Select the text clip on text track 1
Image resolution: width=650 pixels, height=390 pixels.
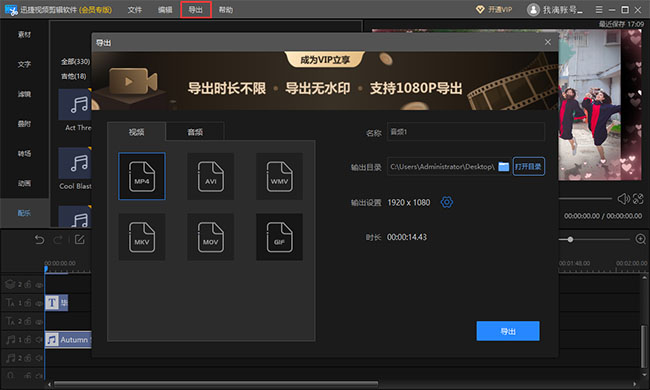(x=56, y=303)
